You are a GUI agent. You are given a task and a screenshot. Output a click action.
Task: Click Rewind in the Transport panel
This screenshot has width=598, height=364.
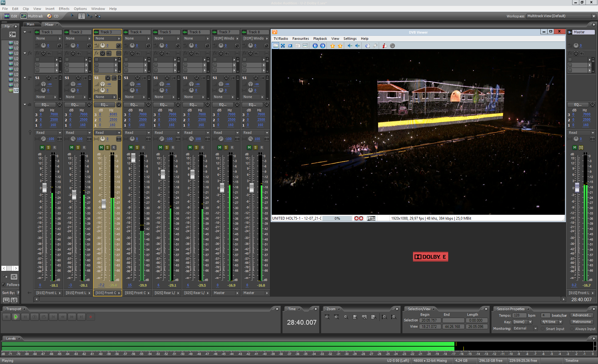coord(63,317)
